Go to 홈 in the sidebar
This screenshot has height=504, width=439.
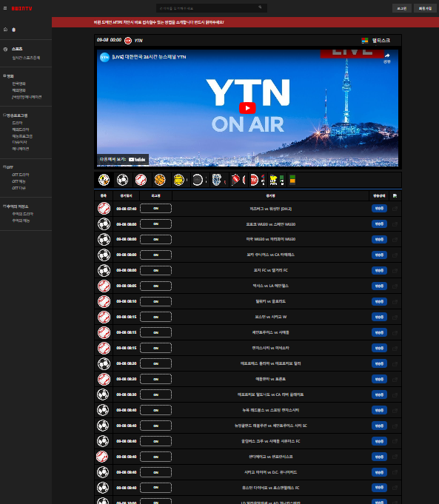(x=14, y=30)
